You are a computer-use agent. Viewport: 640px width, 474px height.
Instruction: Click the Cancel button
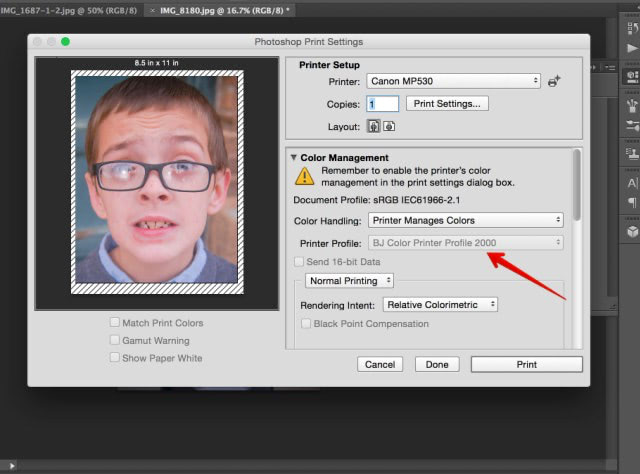coord(380,364)
